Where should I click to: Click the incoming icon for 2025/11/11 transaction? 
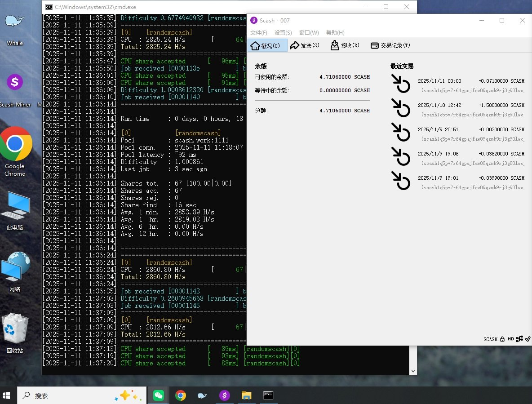pos(401,84)
